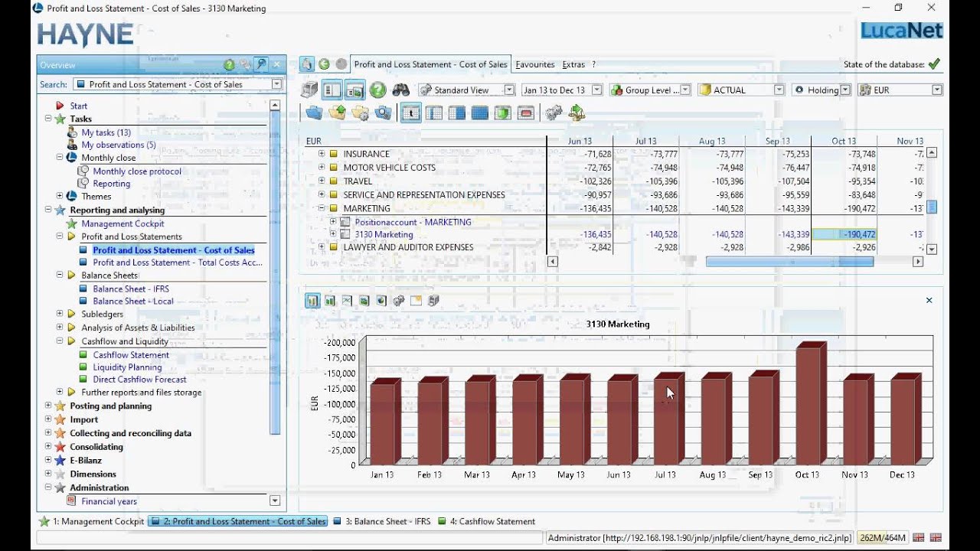
Task: Expand the INSURANCE row
Action: tap(322, 154)
